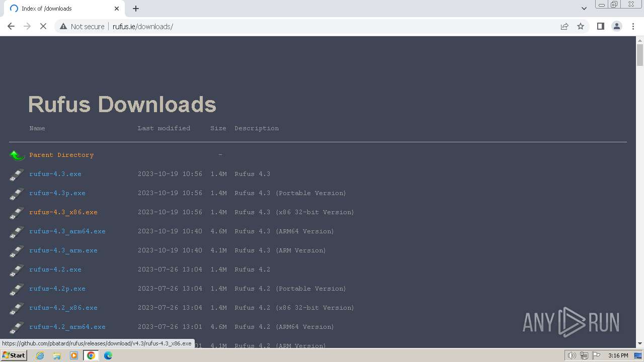Click the scrollbar down arrow
This screenshot has height=362, width=644.
[x=640, y=343]
